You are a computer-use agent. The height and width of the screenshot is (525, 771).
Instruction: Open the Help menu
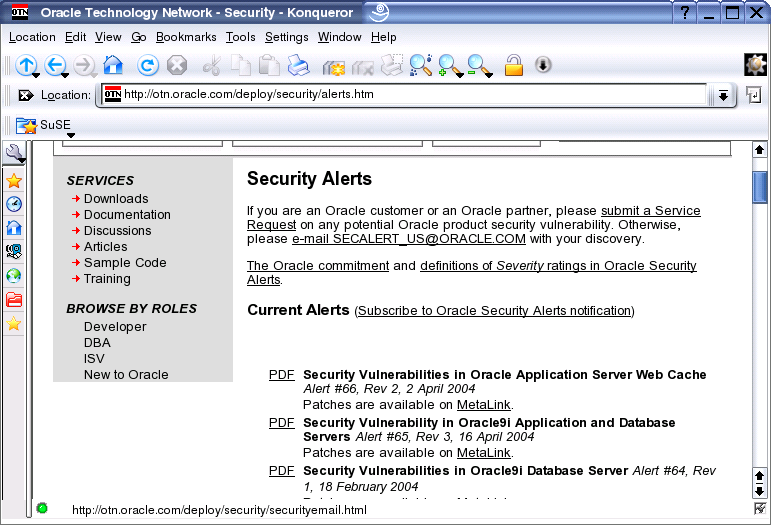point(384,37)
